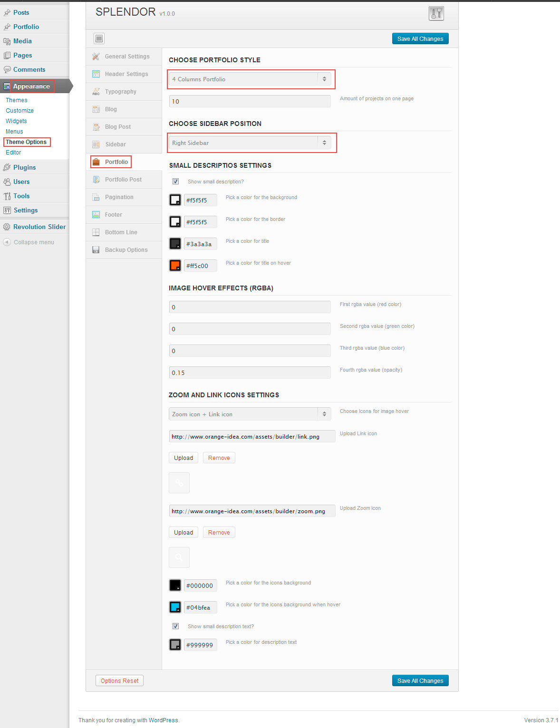Open the 4 Columns Portfolio style dropdown

(250, 79)
